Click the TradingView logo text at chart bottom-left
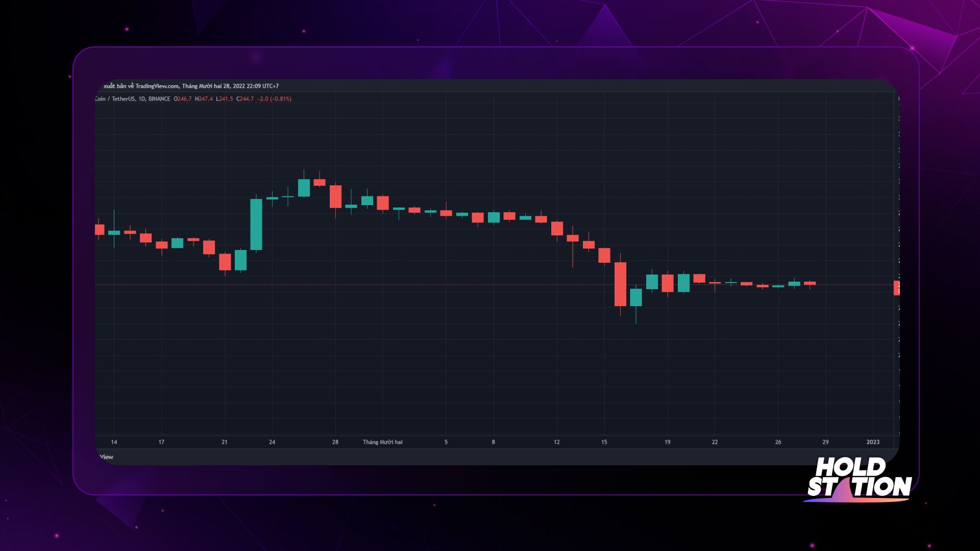Screen dimensions: 980x551 tap(106, 457)
